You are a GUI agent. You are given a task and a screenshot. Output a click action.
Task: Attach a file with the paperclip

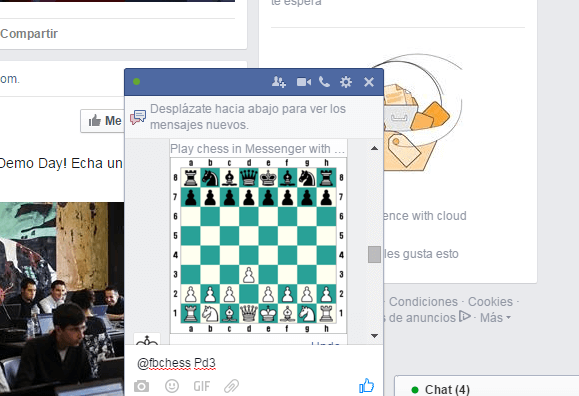pos(232,386)
